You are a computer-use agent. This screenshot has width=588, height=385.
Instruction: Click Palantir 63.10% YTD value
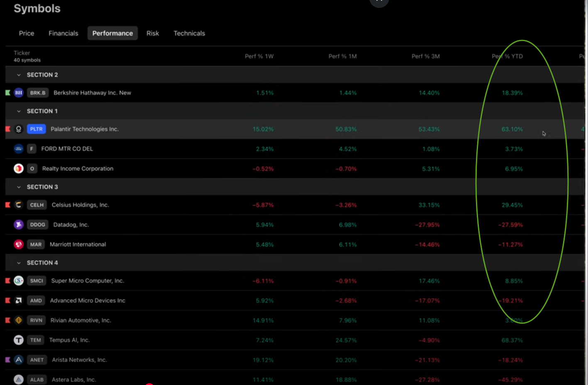(x=512, y=129)
